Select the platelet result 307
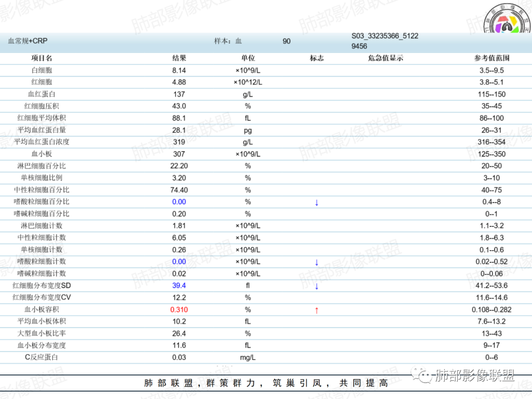This screenshot has width=532, height=399. click(x=179, y=154)
